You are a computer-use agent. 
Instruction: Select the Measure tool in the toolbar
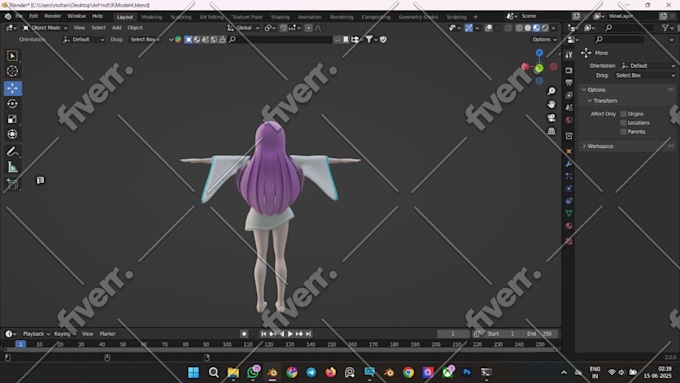pyautogui.click(x=12, y=167)
